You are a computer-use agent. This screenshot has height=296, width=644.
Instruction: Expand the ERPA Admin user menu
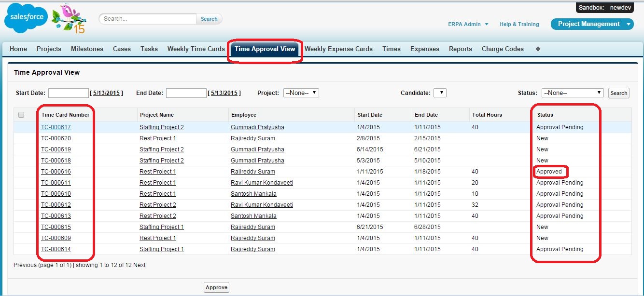pos(468,24)
